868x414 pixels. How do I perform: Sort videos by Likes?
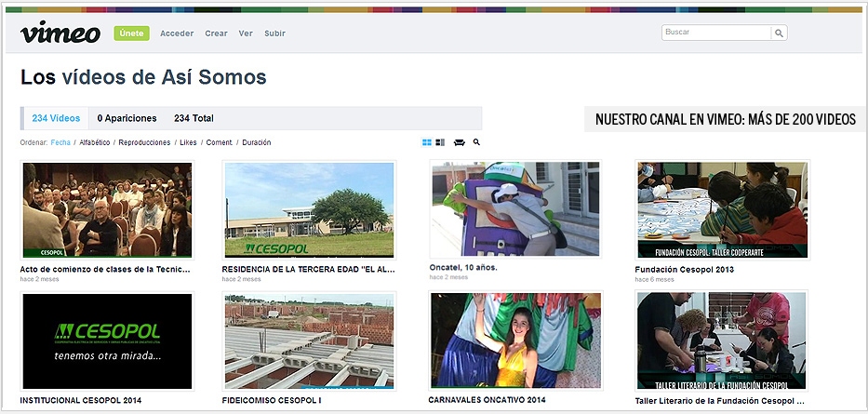click(188, 142)
